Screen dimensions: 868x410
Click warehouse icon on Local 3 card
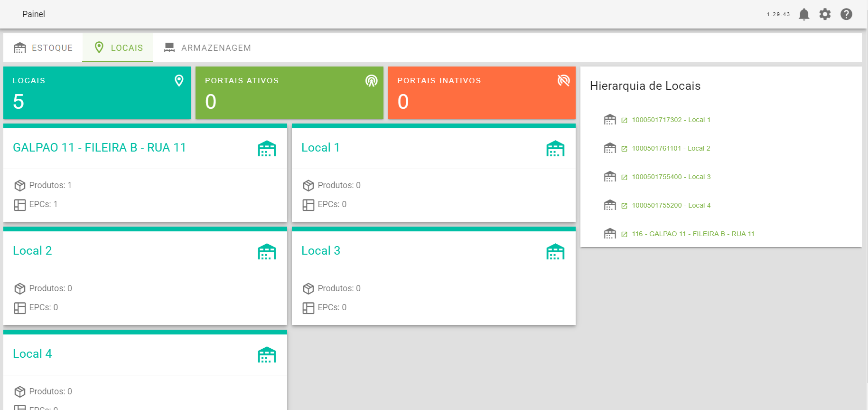pyautogui.click(x=555, y=252)
